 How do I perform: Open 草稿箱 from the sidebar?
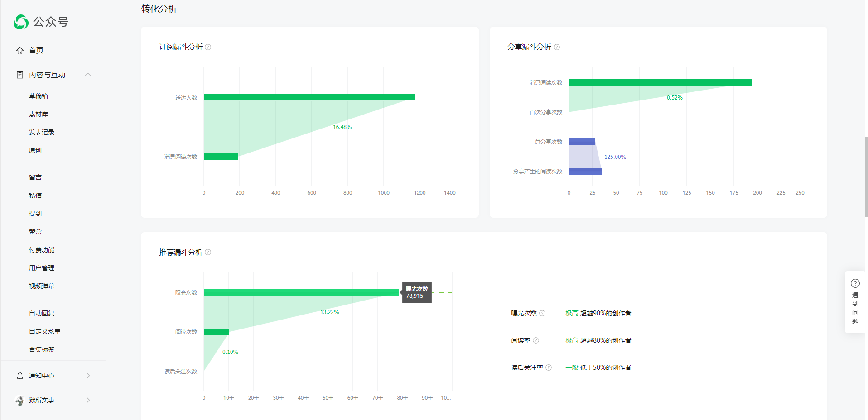pyautogui.click(x=39, y=96)
